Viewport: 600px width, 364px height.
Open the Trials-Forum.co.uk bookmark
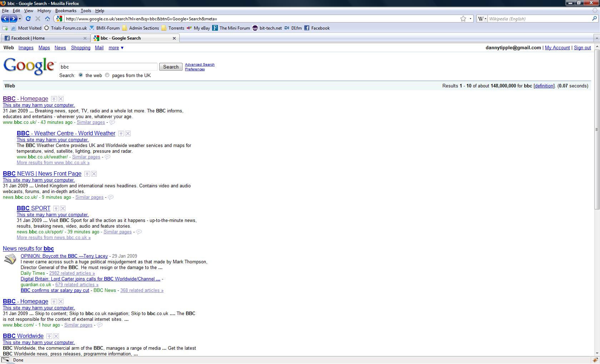click(x=65, y=28)
